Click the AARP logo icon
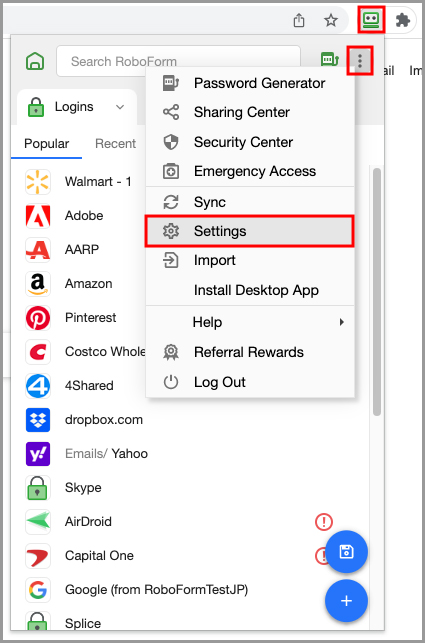 pos(38,250)
